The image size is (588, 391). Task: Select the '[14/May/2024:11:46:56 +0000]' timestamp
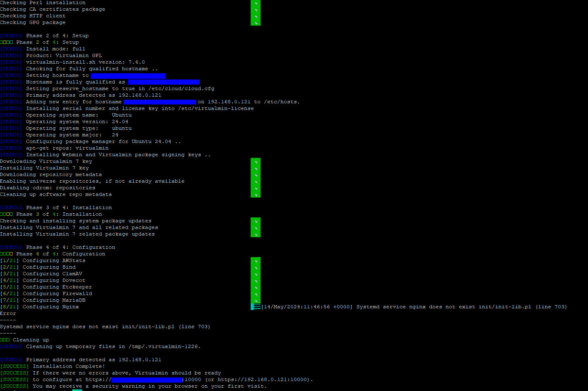click(x=307, y=307)
